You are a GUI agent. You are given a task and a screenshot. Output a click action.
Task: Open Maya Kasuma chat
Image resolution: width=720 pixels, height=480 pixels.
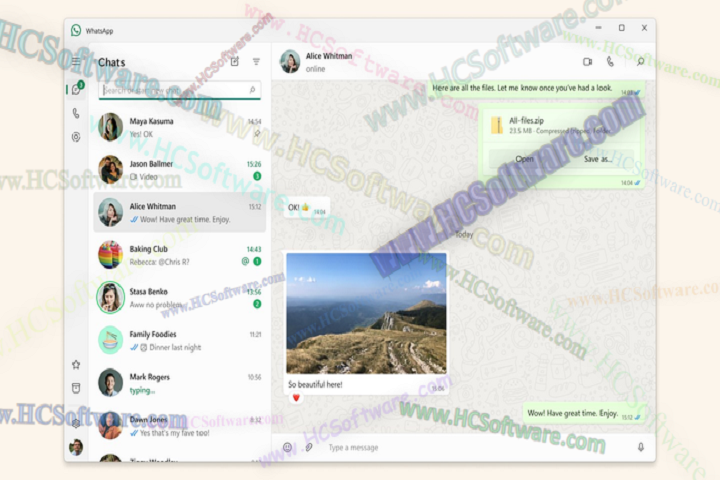pos(180,127)
